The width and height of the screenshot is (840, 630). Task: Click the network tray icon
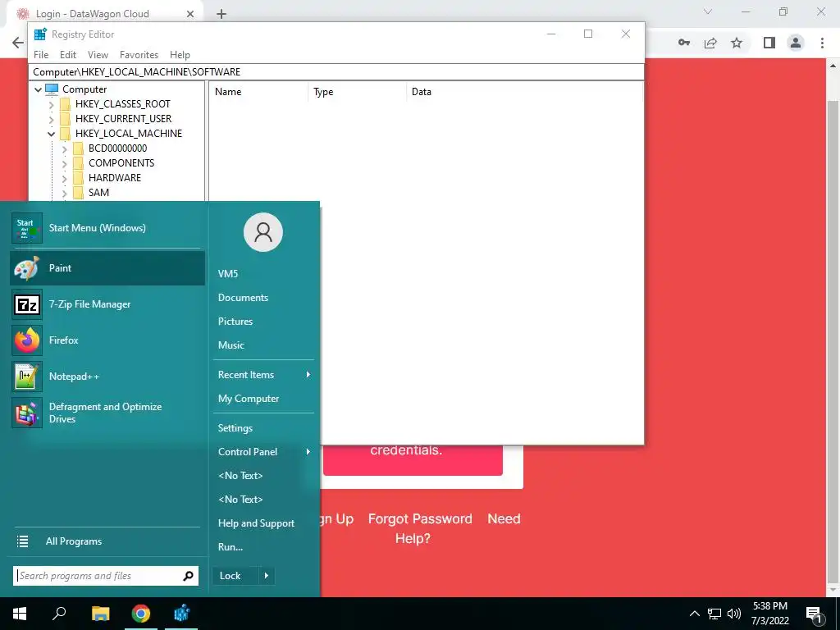(x=714, y=614)
